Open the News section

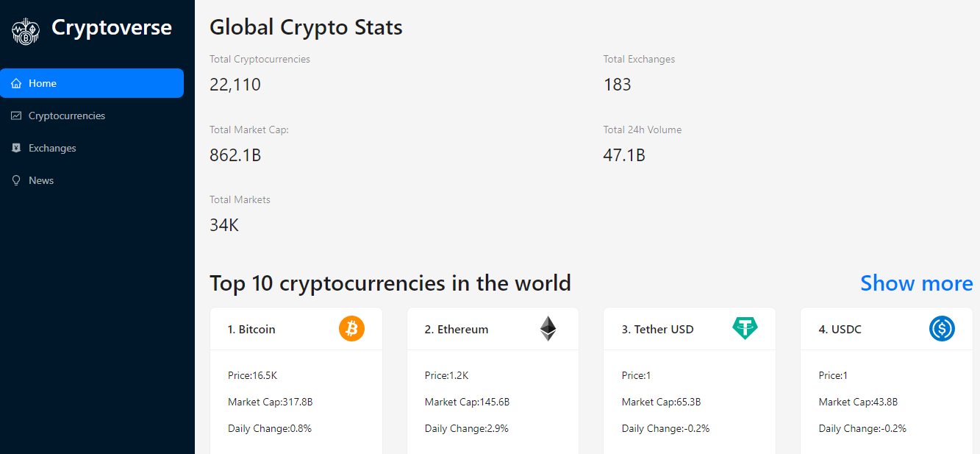[x=92, y=180]
